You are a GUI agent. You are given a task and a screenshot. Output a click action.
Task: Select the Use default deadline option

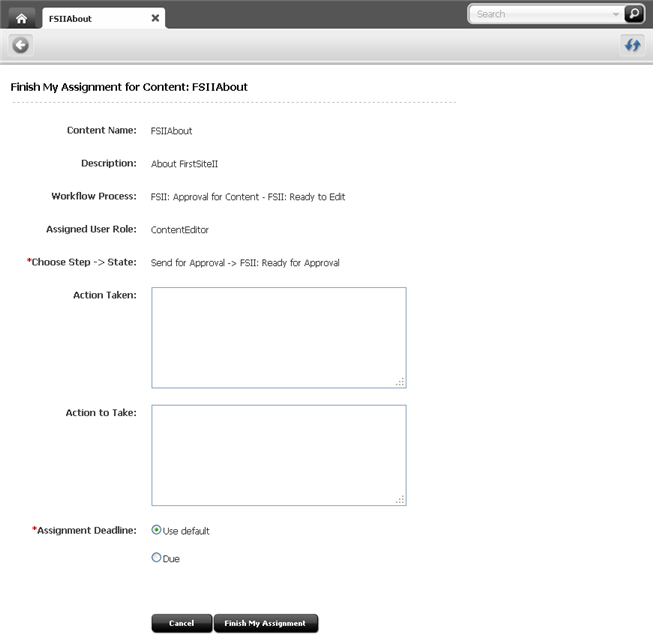coord(156,530)
